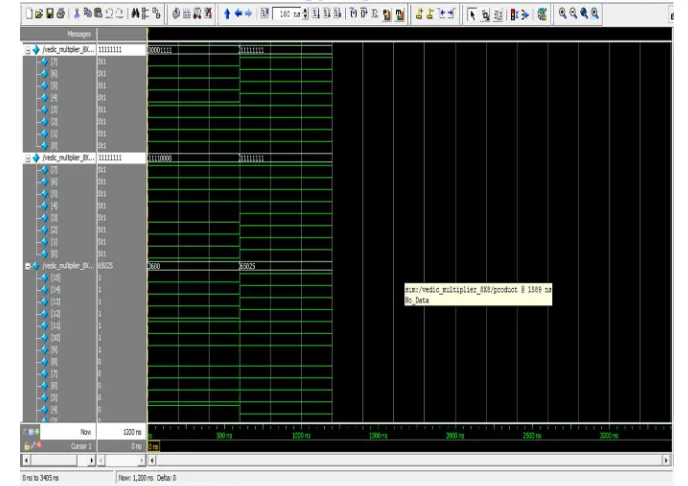688x486 pixels.
Task: Click the status text Now: 1,200 ns Delta: 0
Action: click(x=147, y=478)
